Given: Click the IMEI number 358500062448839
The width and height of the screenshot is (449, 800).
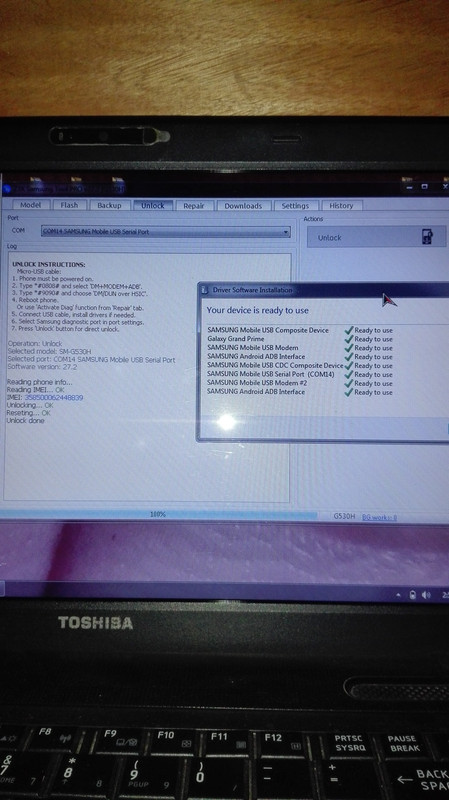Looking at the screenshot, I should click(54, 397).
